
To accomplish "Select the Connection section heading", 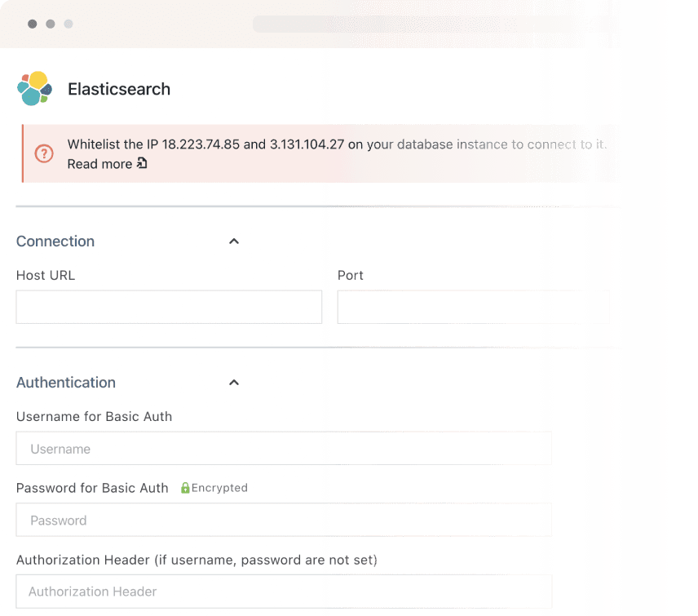I will click(55, 241).
